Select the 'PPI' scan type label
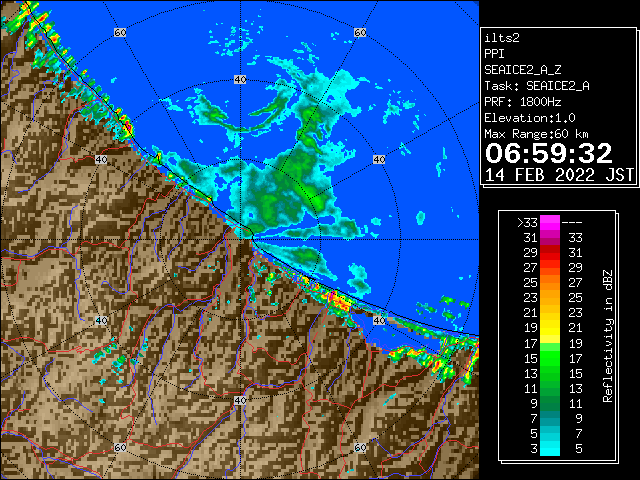The height and width of the screenshot is (480, 640). (x=494, y=54)
